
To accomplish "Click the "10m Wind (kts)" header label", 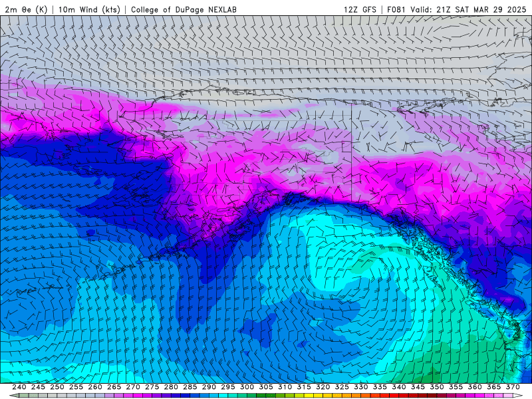I will click(89, 9).
